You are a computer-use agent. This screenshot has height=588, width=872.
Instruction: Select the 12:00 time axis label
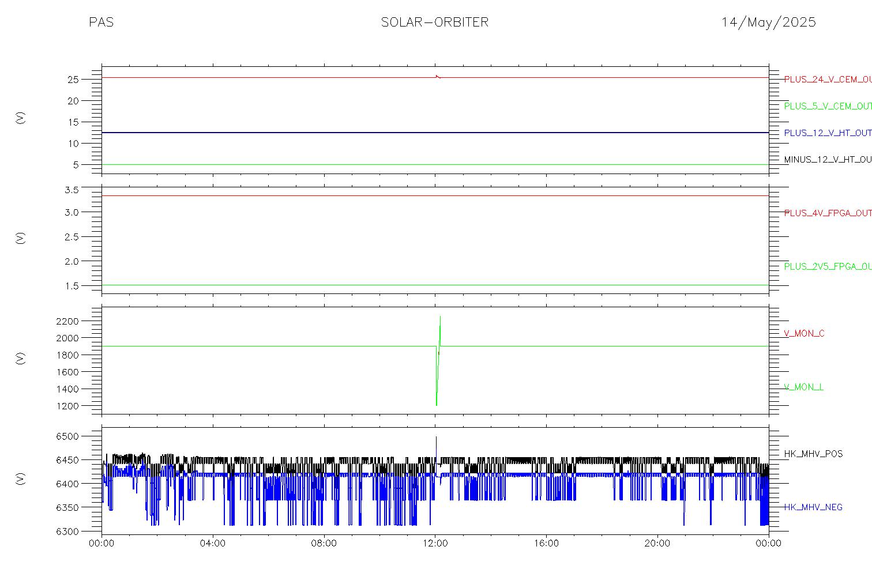[435, 543]
